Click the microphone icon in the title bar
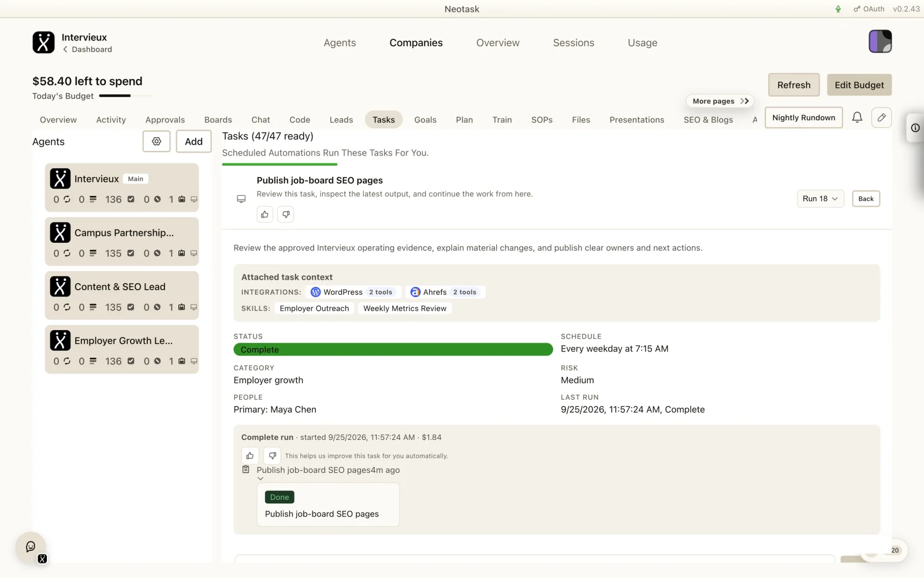The image size is (924, 578). click(x=838, y=9)
